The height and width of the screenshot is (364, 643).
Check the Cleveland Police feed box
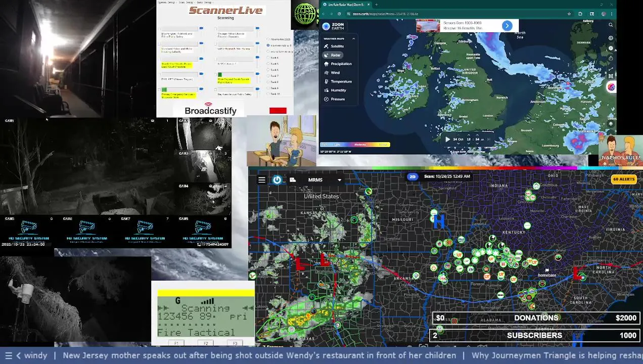click(x=159, y=43)
